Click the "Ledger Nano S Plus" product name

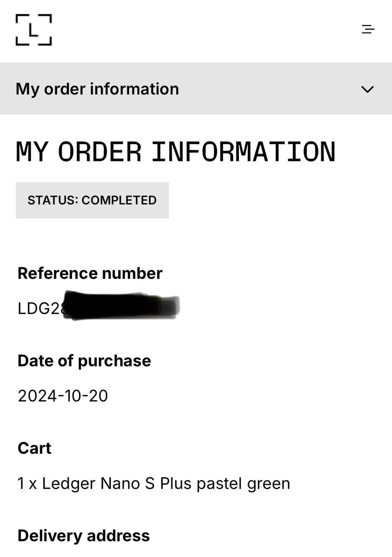click(x=117, y=483)
